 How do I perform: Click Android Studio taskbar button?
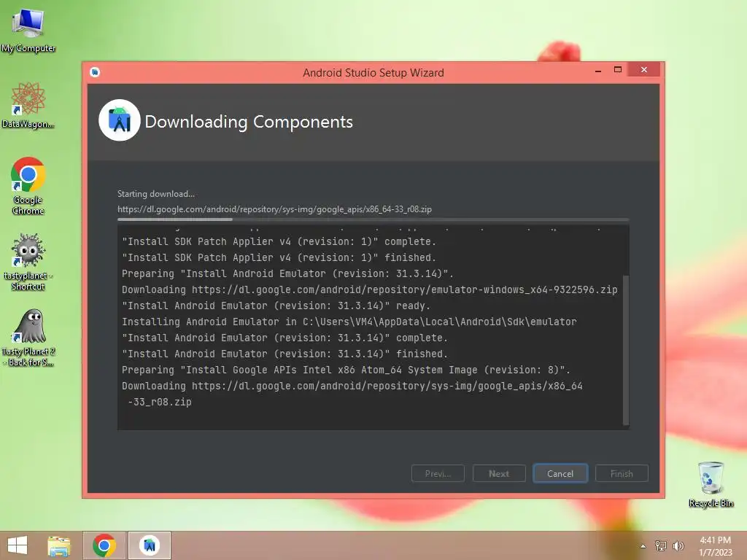coord(150,545)
